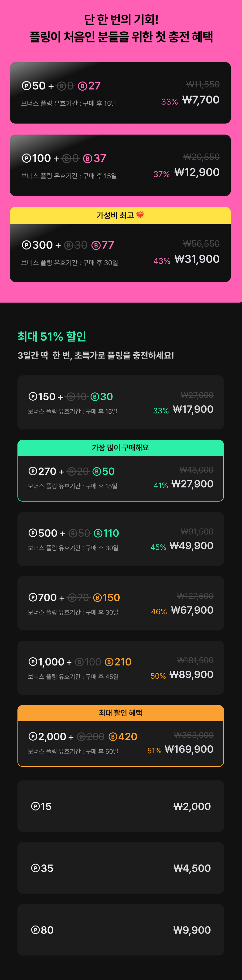
Task: Tap the orange bonus coin icon beside 210
Action: pyautogui.click(x=109, y=662)
